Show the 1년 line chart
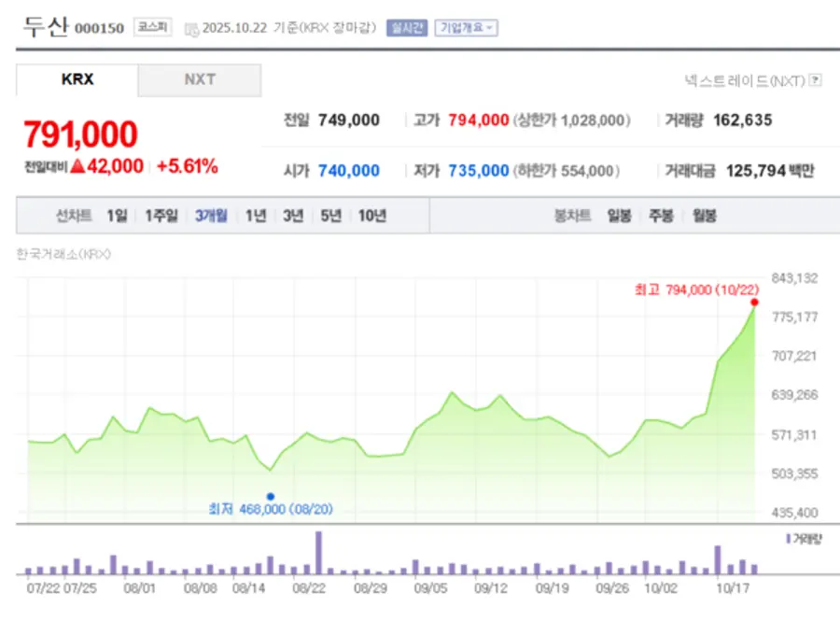 click(256, 216)
